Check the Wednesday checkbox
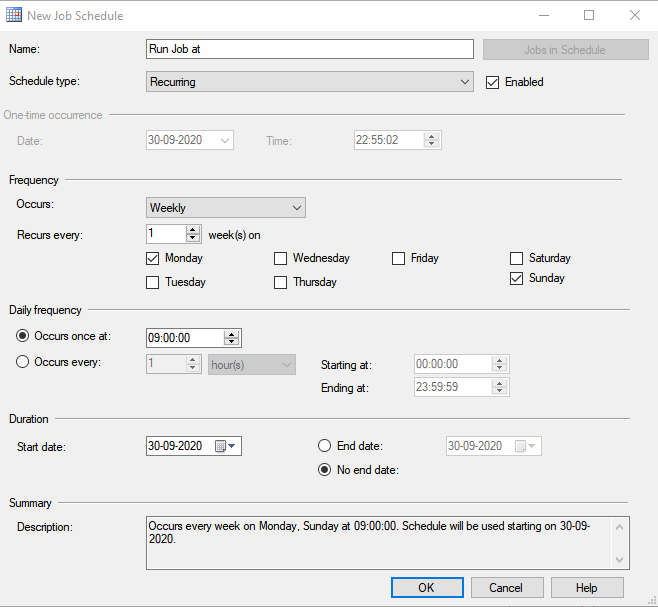Screen dimensions: 658x607 click(281, 258)
